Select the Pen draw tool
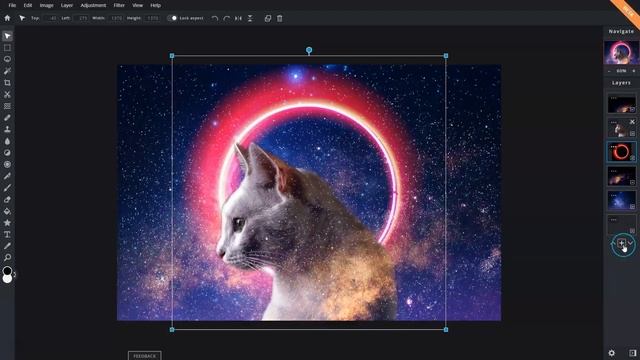This screenshot has width=640, height=360. [7, 176]
